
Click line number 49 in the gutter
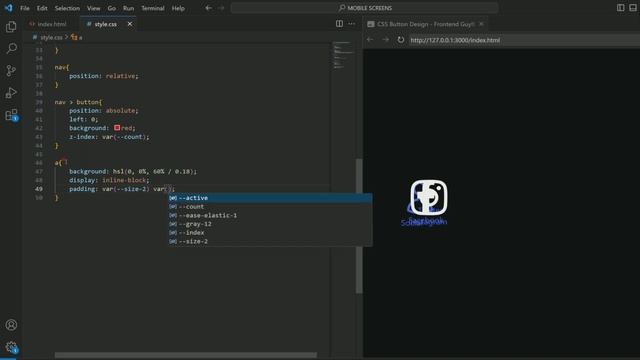pyautogui.click(x=39, y=189)
